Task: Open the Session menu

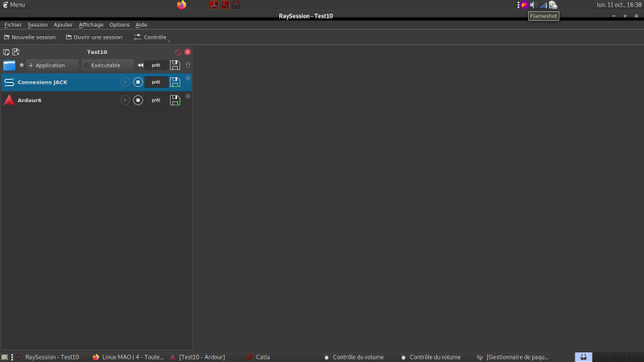Action: (x=37, y=25)
